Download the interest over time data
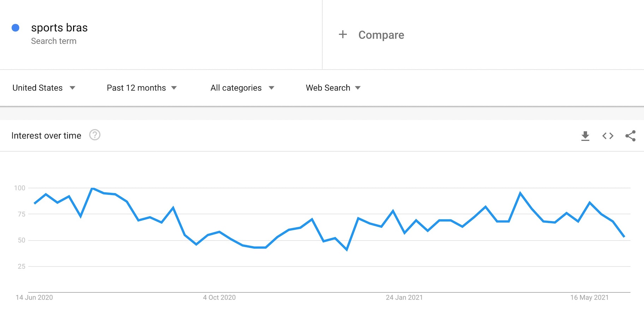The image size is (644, 313). point(585,136)
